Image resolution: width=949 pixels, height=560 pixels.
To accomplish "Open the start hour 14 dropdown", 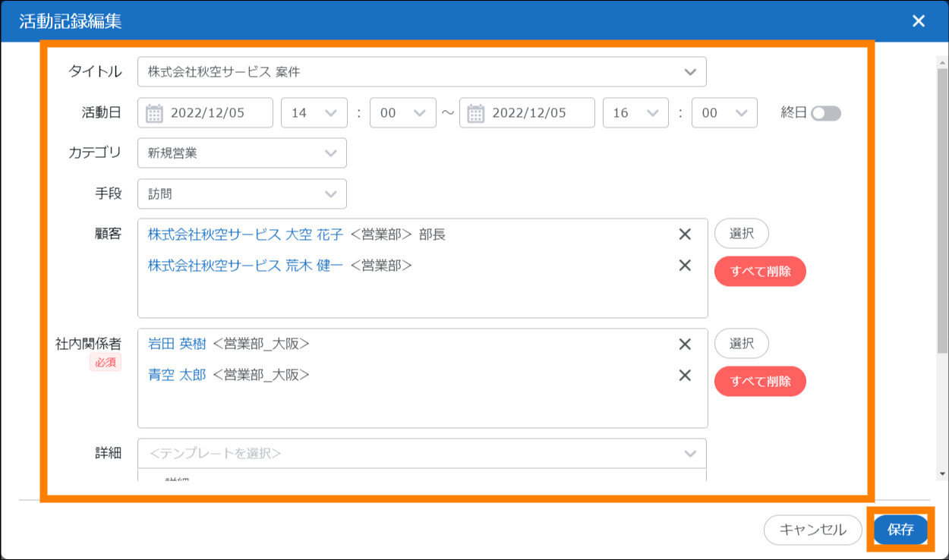I will click(314, 113).
